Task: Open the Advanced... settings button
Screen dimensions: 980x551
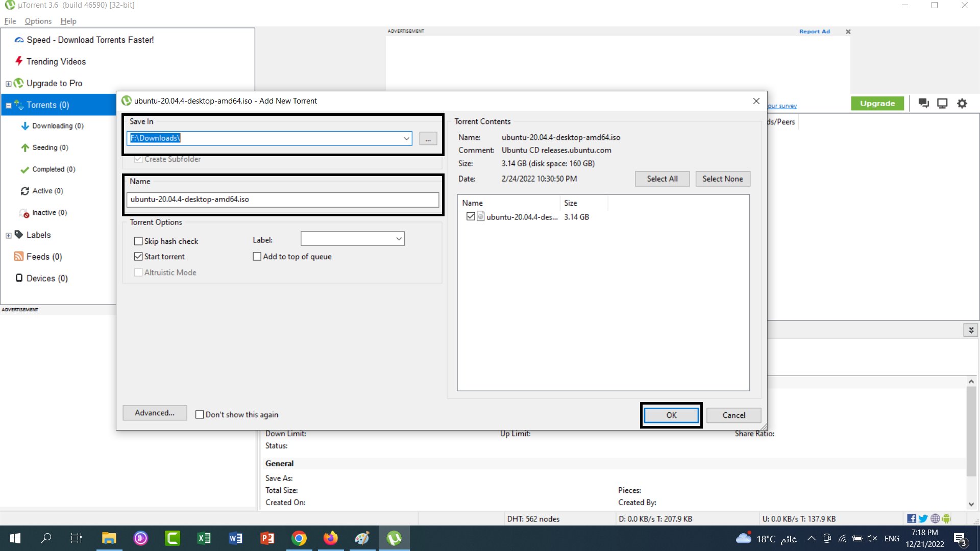Action: [x=155, y=413]
